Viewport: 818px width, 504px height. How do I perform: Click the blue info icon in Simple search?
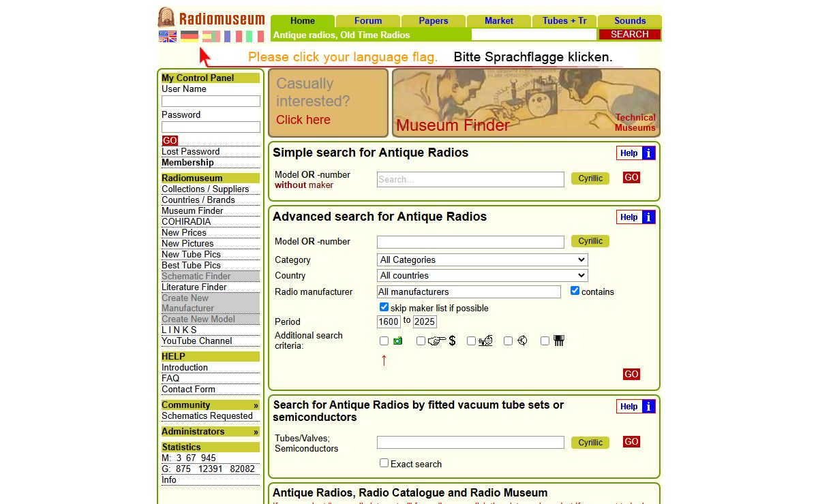[x=648, y=153]
